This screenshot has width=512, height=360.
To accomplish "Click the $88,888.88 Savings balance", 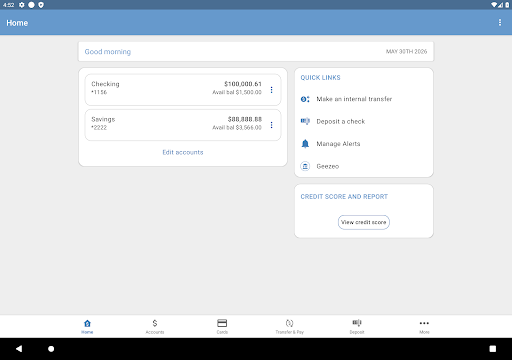I will 245,119.
